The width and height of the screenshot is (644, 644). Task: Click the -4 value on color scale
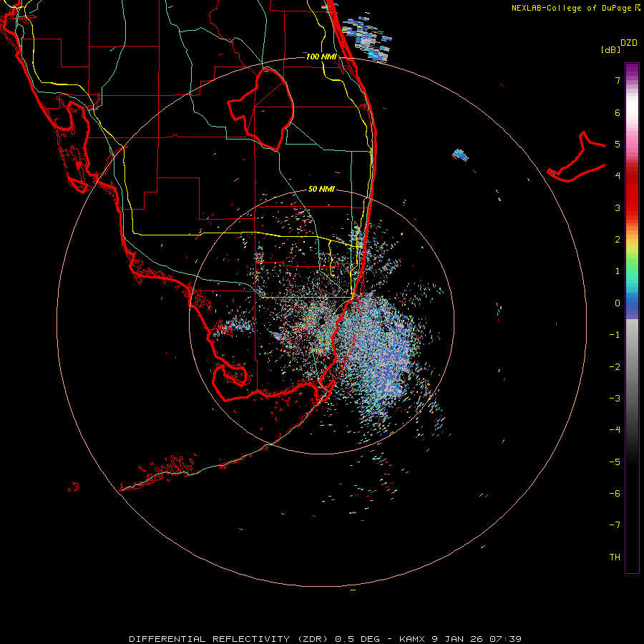615,430
